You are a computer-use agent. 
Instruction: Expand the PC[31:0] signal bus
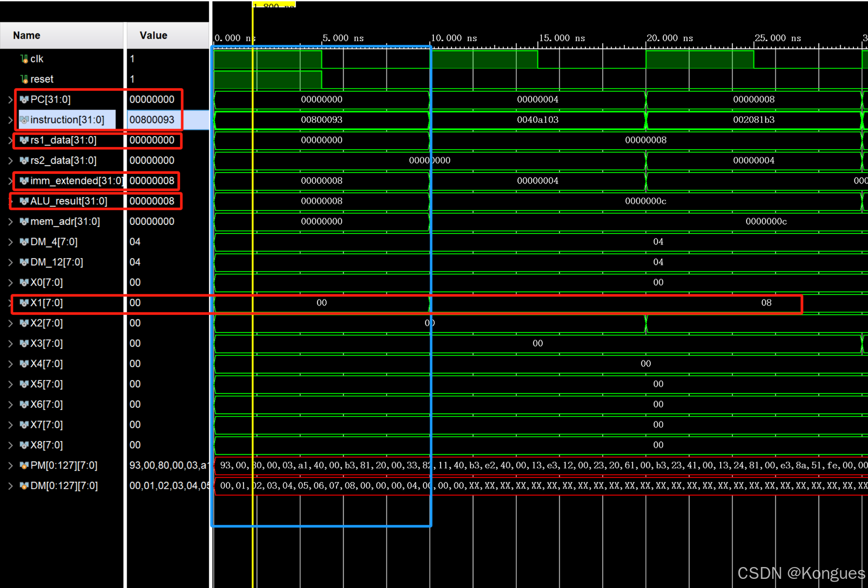[x=10, y=99]
